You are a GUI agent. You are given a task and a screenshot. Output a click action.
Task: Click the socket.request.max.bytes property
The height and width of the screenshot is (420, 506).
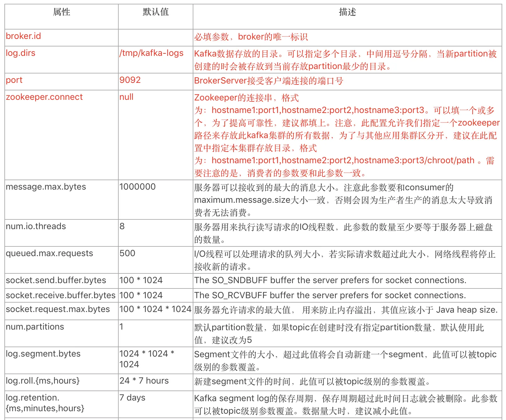coord(58,309)
